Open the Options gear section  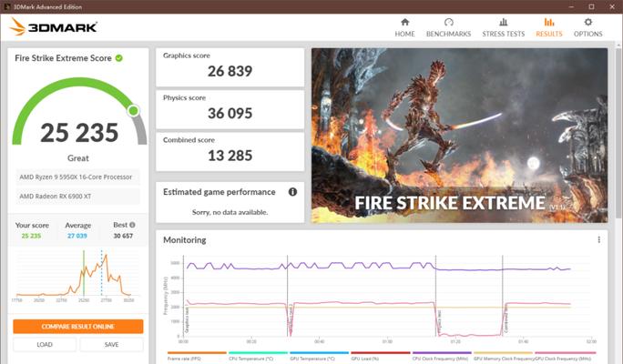(587, 27)
